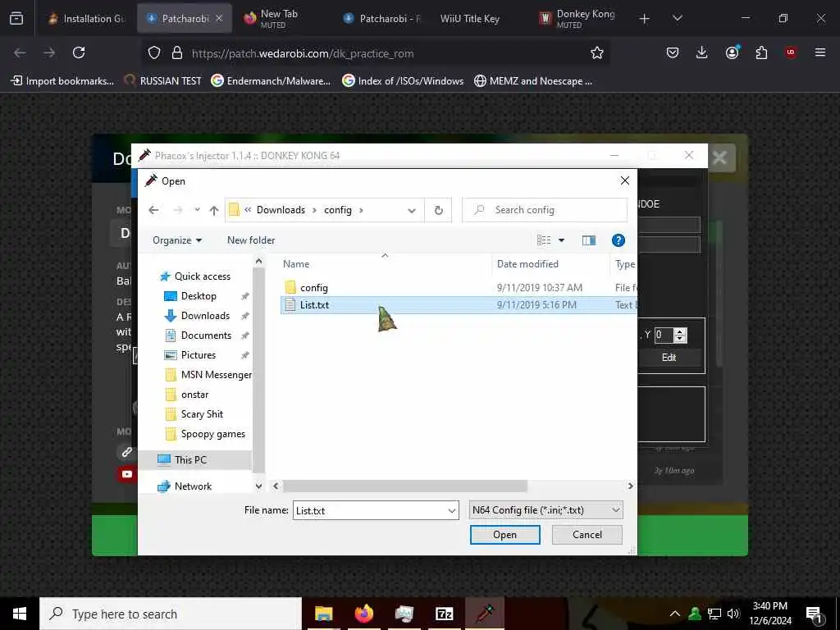
Task: Show hidden system tray icons
Action: (675, 614)
